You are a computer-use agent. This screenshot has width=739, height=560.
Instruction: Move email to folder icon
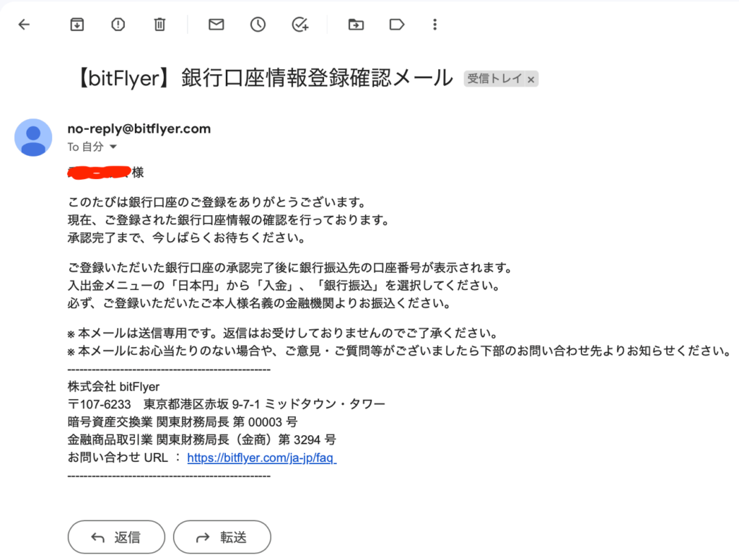(x=356, y=25)
